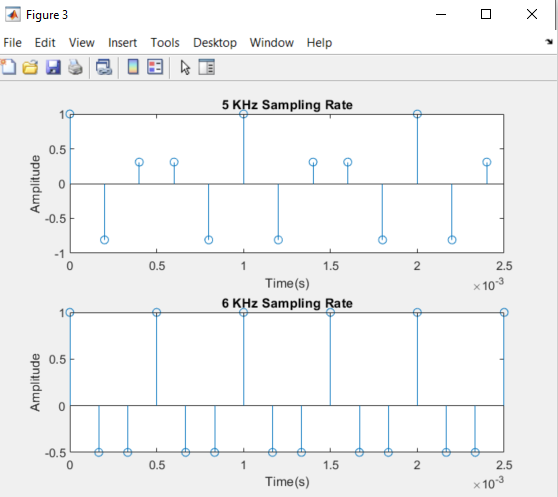Image resolution: width=558 pixels, height=497 pixels.
Task: Minimize the Figure 3 window
Action: (441, 14)
